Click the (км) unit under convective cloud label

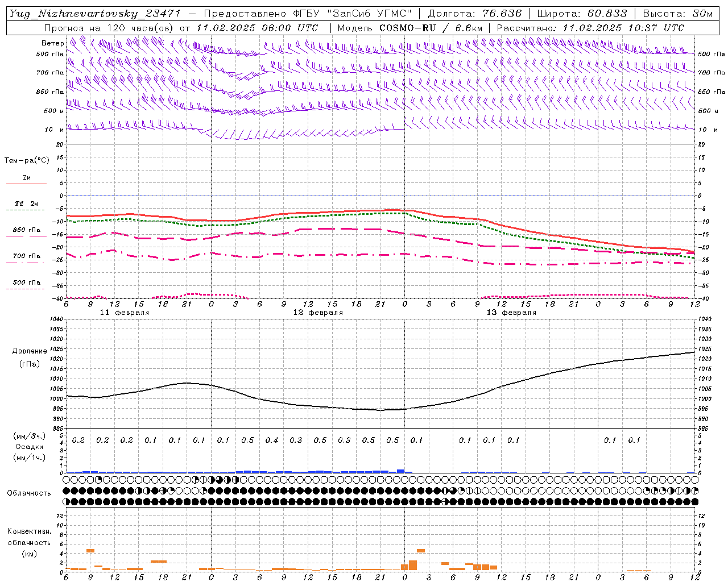(x=29, y=554)
